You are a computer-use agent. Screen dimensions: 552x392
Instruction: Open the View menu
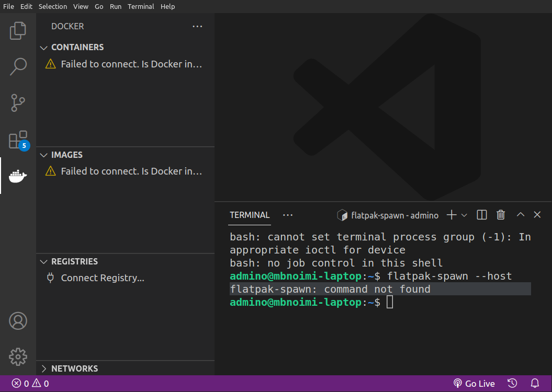pyautogui.click(x=81, y=6)
